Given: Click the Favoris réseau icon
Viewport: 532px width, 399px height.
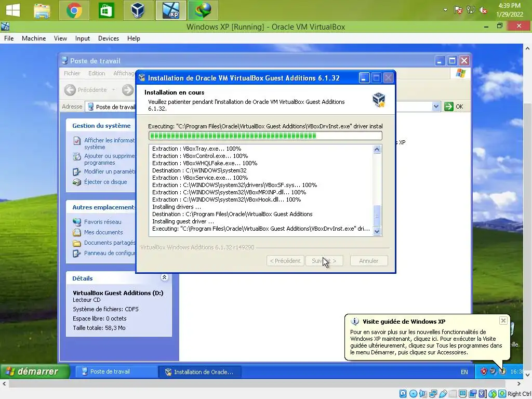Looking at the screenshot, I should [77, 222].
